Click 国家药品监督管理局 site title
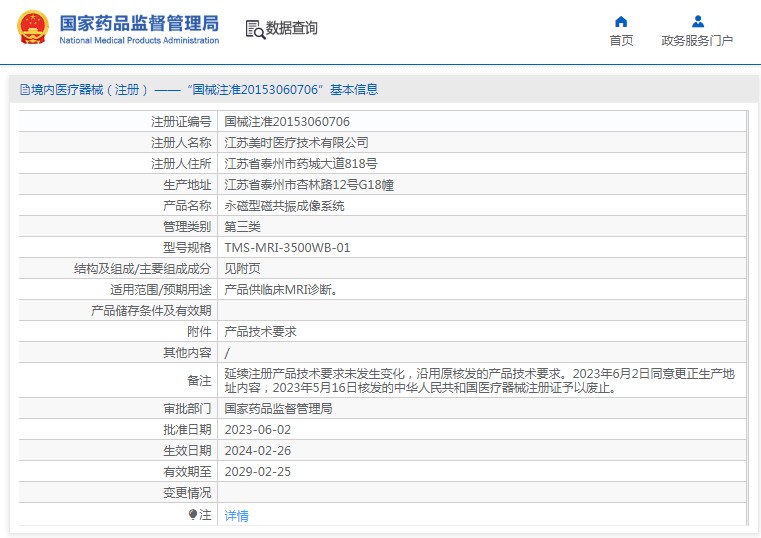Image resolution: width=761 pixels, height=538 pixels. (x=139, y=23)
